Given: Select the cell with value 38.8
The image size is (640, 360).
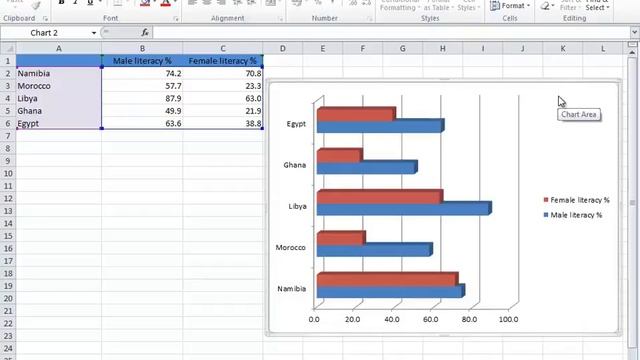Looking at the screenshot, I should pyautogui.click(x=223, y=123).
